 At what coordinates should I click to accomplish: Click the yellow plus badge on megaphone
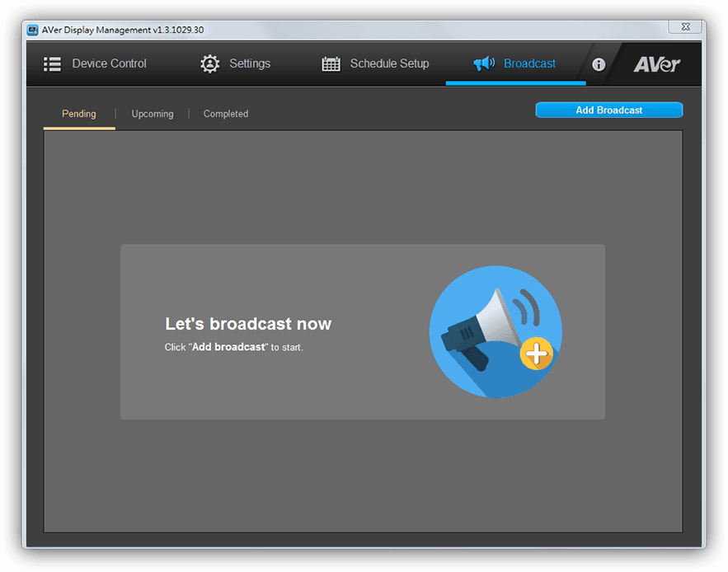click(x=536, y=354)
